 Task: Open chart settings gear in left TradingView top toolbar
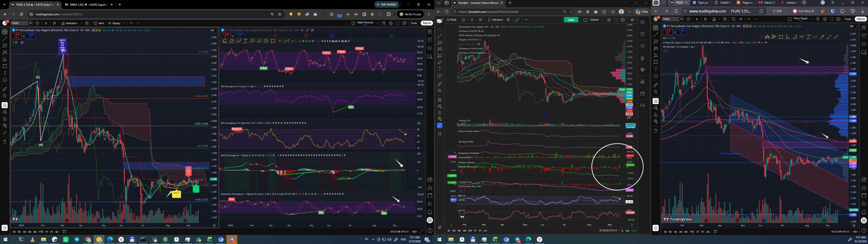click(x=391, y=23)
